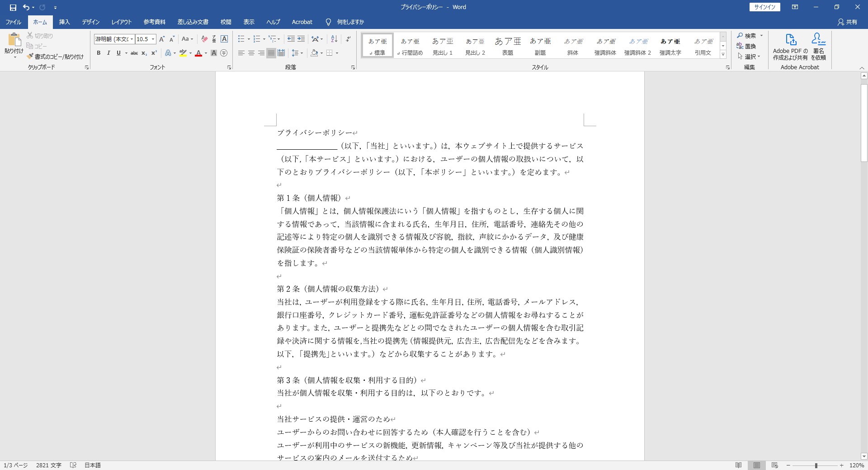Click the 120% zoom level text
868x470 pixels.
[857, 465]
